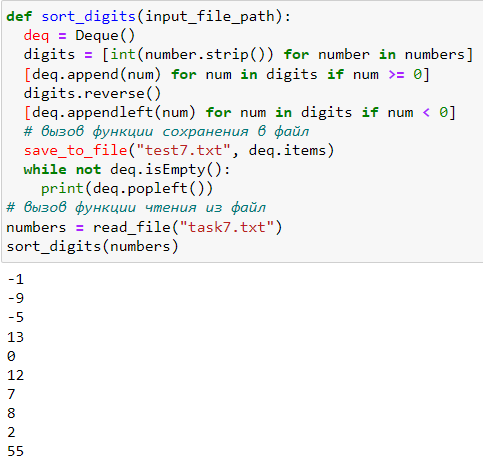Click the function name sort_digits in definition

click(88, 16)
